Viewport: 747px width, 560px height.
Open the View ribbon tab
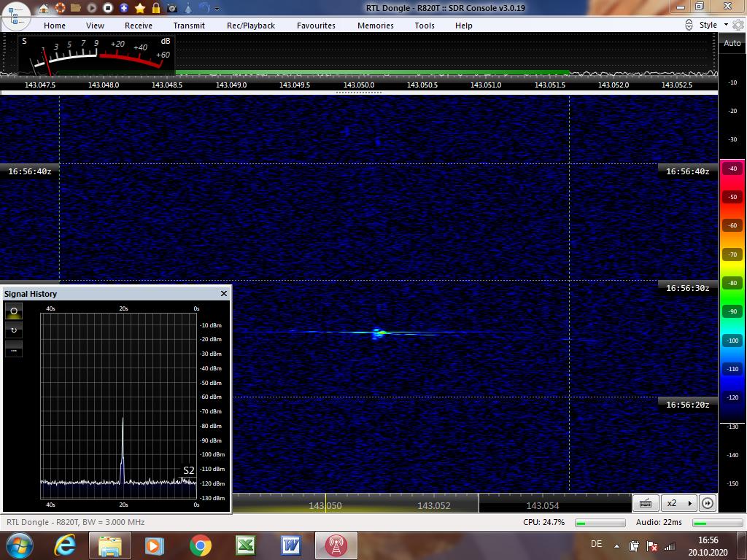pyautogui.click(x=95, y=26)
